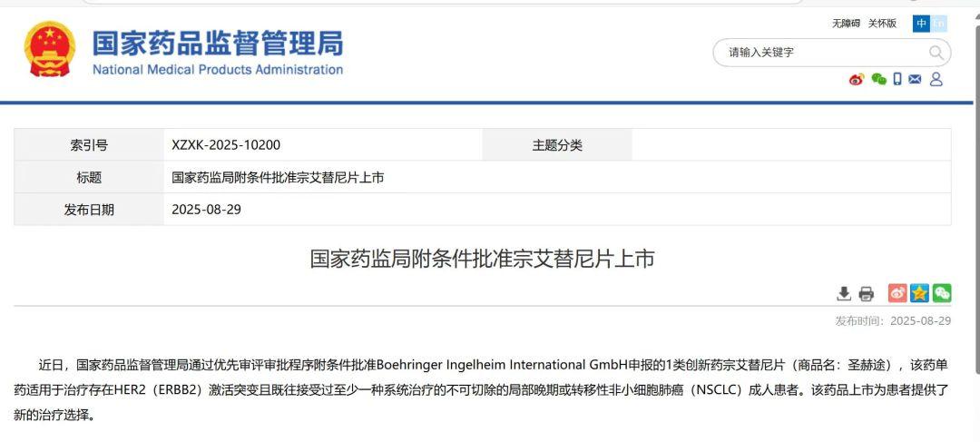Click the mobile phone icon in header
Viewport: 980px width, 442px height.
click(897, 79)
